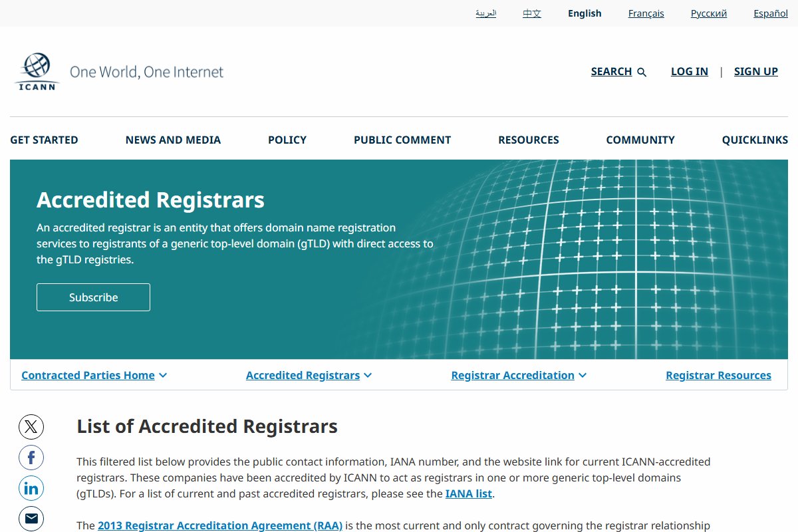Open site search

(618, 72)
